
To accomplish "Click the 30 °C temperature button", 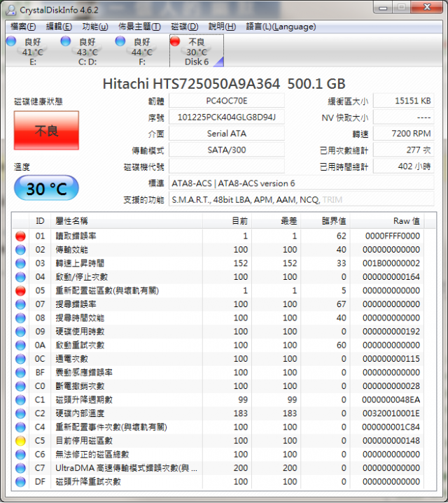I will click(46, 188).
